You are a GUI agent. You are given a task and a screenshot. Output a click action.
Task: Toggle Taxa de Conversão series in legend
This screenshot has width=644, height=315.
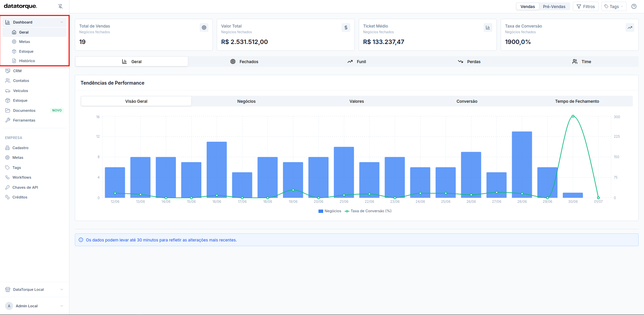coord(368,211)
